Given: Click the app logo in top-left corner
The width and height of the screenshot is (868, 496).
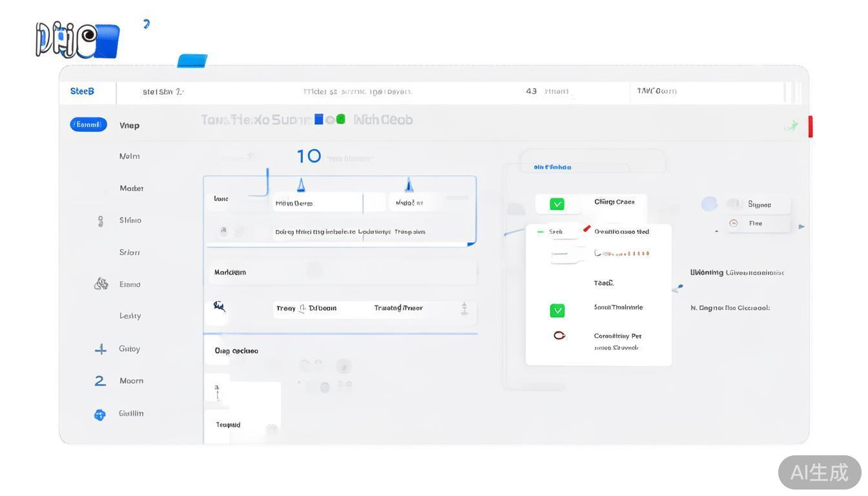Looking at the screenshot, I should tap(77, 40).
